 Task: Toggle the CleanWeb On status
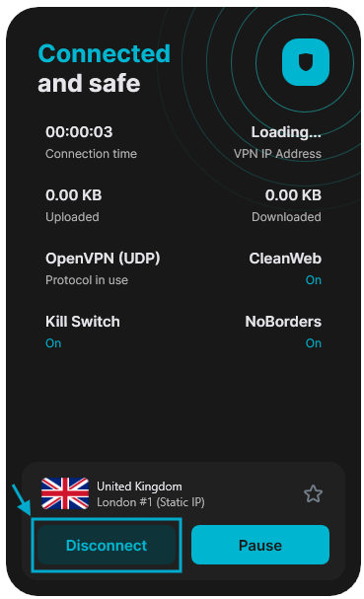(314, 280)
